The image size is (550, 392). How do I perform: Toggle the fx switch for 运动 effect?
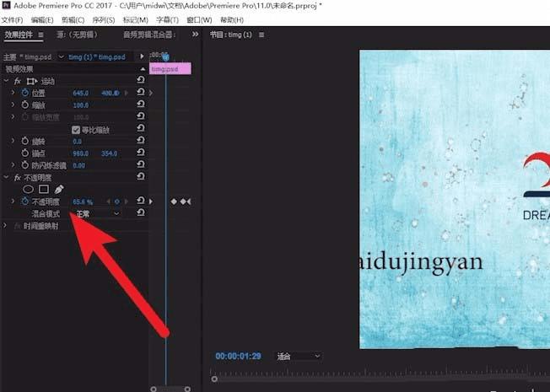click(18, 81)
